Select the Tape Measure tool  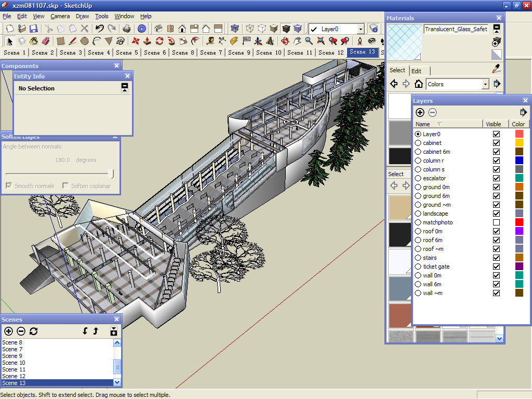210,42
